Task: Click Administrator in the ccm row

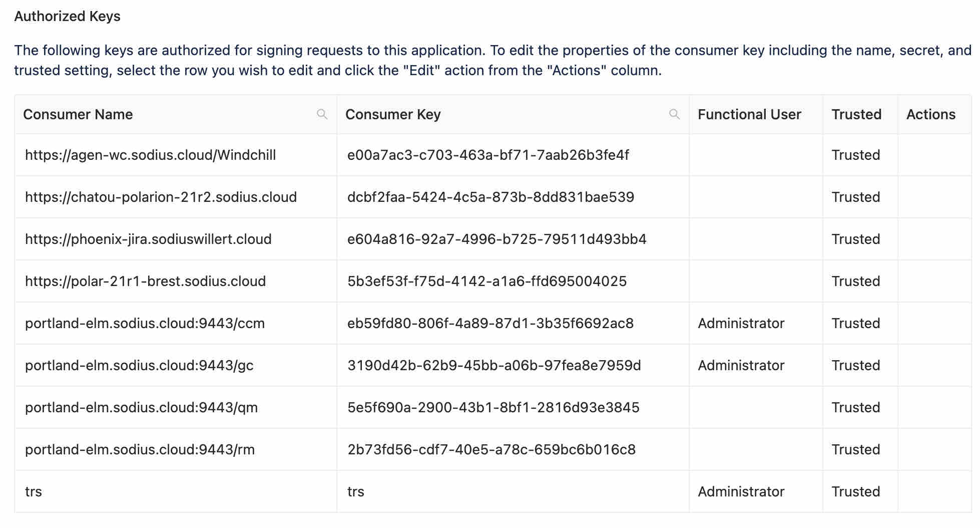Action: click(741, 323)
